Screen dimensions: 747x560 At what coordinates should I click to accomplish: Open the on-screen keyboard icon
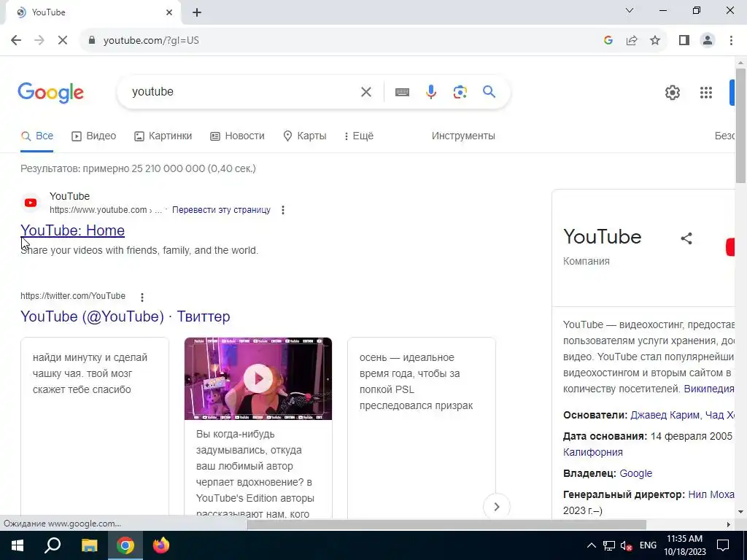[x=402, y=92]
